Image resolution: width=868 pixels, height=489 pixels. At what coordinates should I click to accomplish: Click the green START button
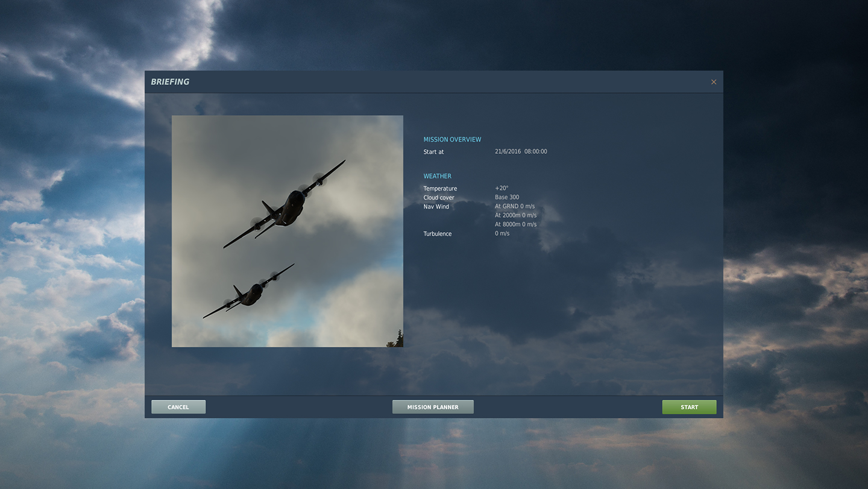(x=689, y=407)
